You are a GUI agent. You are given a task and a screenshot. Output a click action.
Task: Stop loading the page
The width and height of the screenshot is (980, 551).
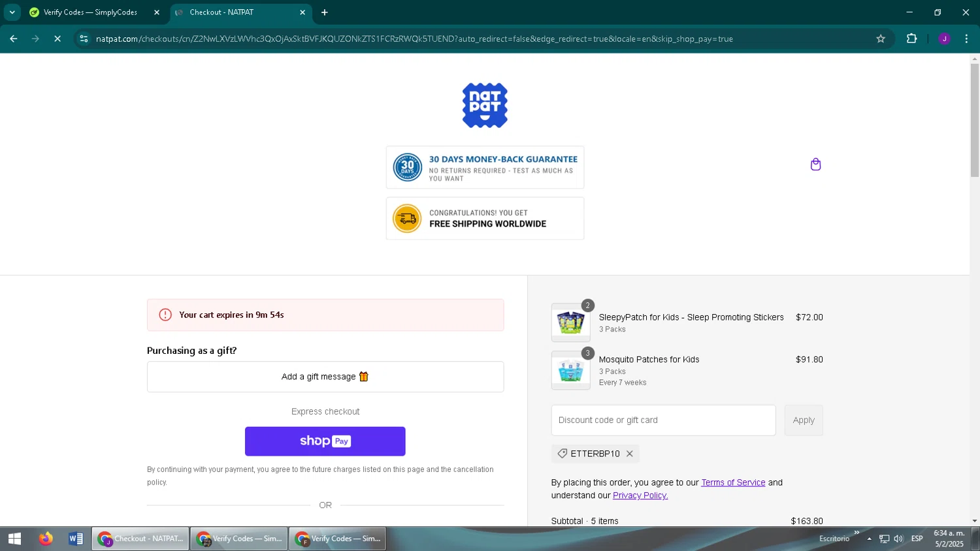click(57, 39)
